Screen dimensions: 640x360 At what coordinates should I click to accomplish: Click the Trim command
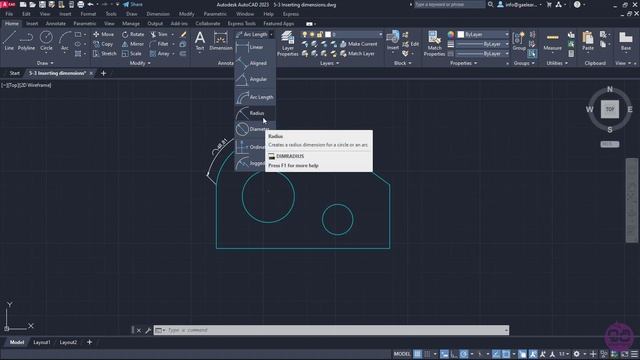159,34
